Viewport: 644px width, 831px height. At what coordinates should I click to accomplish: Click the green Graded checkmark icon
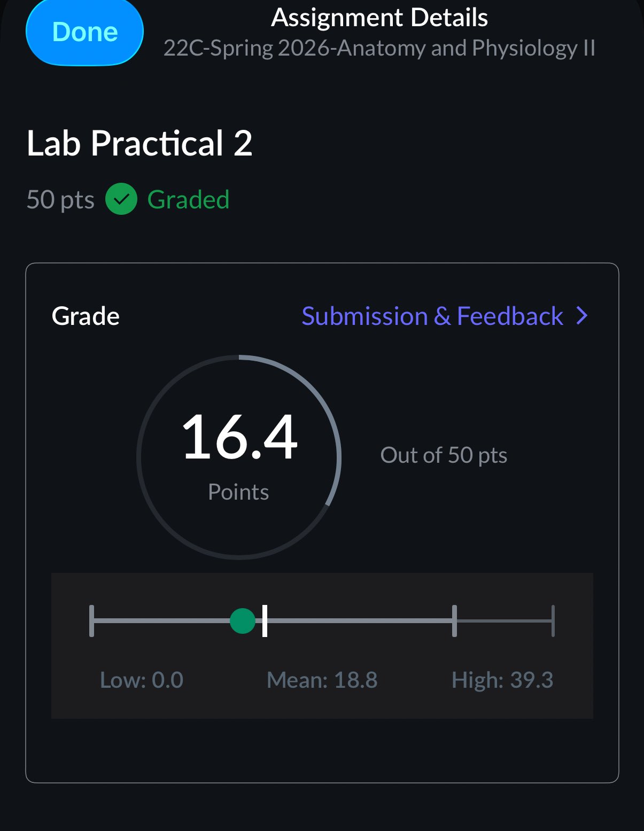tap(121, 199)
